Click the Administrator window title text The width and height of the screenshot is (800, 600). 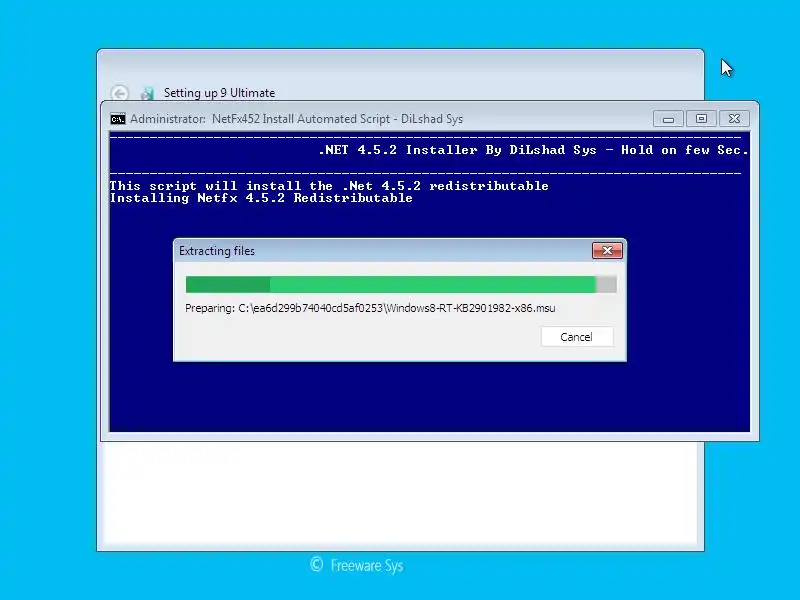click(296, 119)
